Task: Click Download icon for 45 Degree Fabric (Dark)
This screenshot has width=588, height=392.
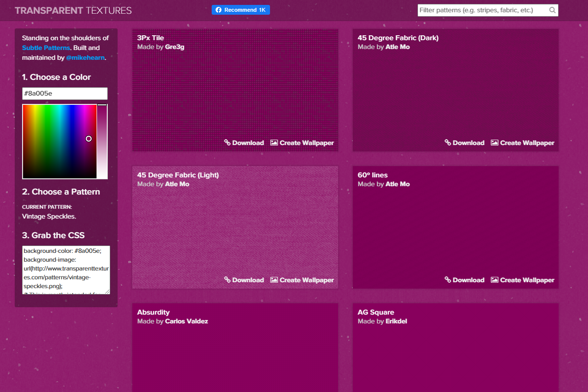Action: [x=448, y=143]
